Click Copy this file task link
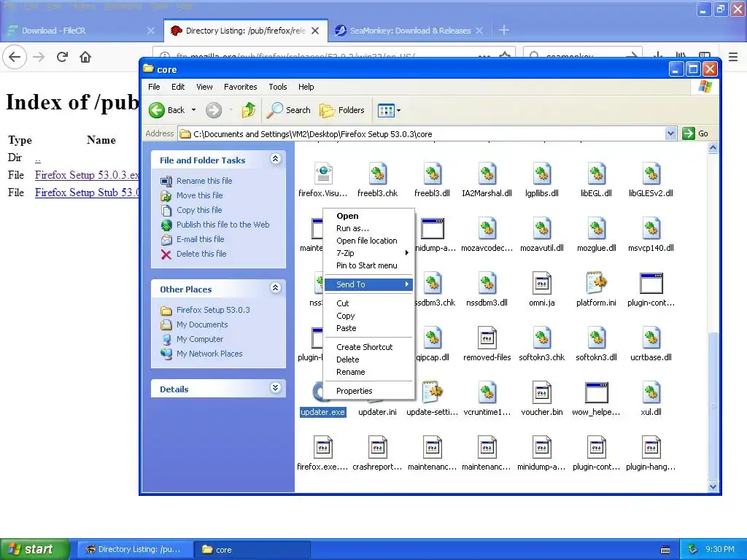This screenshot has height=560, width=747. pos(199,210)
